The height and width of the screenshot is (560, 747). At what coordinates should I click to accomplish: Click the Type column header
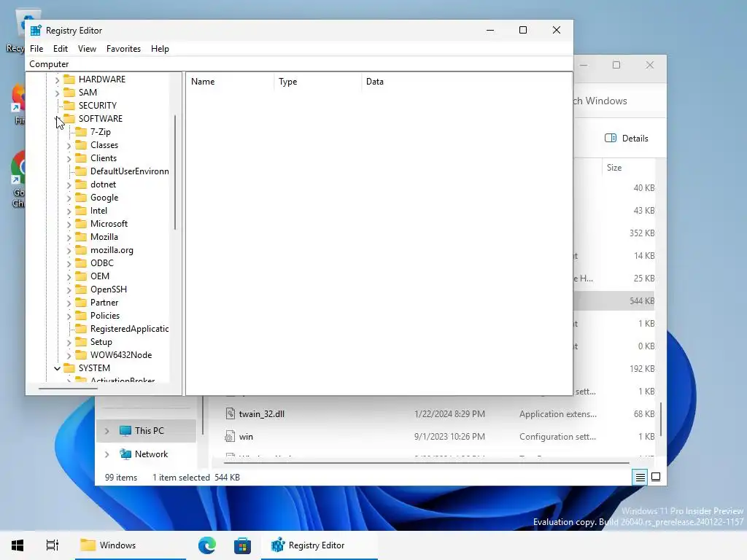tap(318, 82)
